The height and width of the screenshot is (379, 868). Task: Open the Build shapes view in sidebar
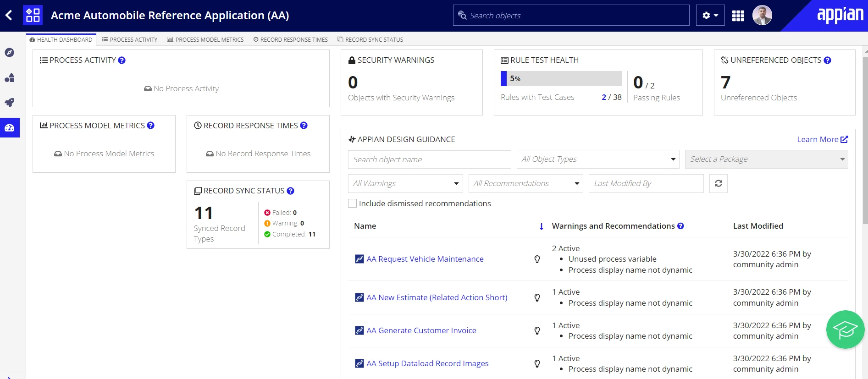point(10,78)
